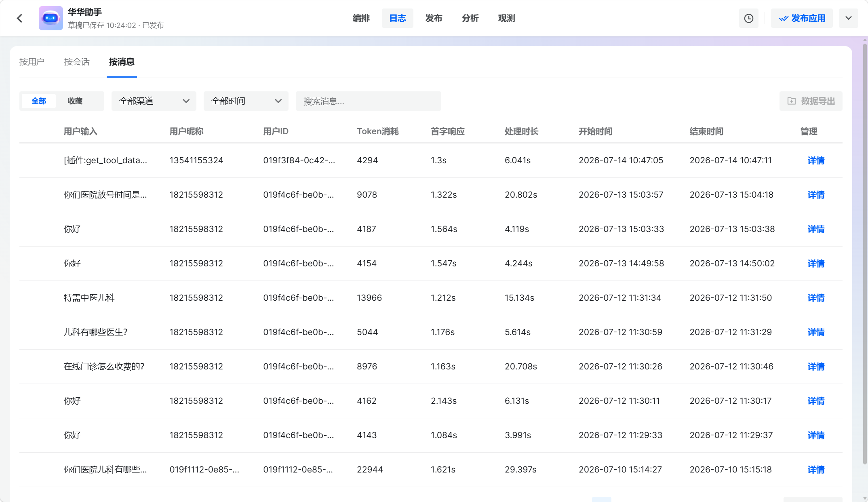Screen dimensions: 868x502
Task: Click the 在线门诊怎么收费的? message text
Action: tap(104, 367)
